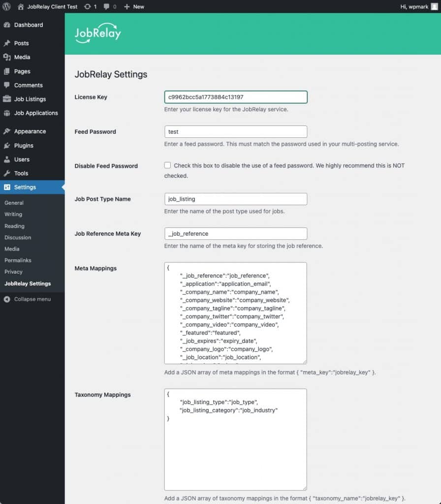The height and width of the screenshot is (504, 441).
Task: Click the Collapse menu arrow icon
Action: point(7,299)
